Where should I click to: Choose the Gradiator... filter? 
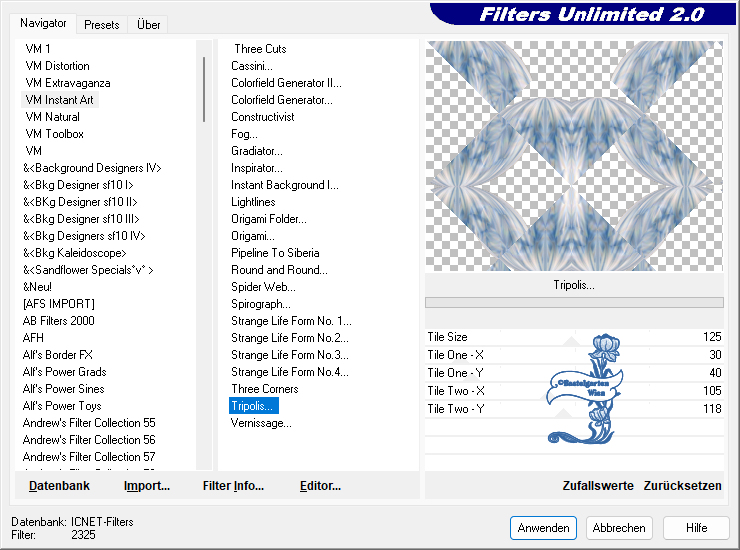pyautogui.click(x=257, y=151)
